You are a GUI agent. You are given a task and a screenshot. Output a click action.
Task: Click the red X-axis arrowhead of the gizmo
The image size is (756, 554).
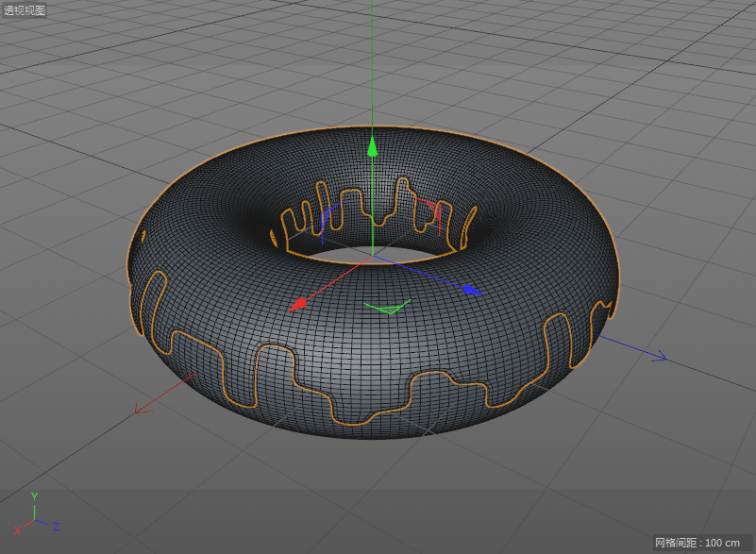pyautogui.click(x=297, y=304)
